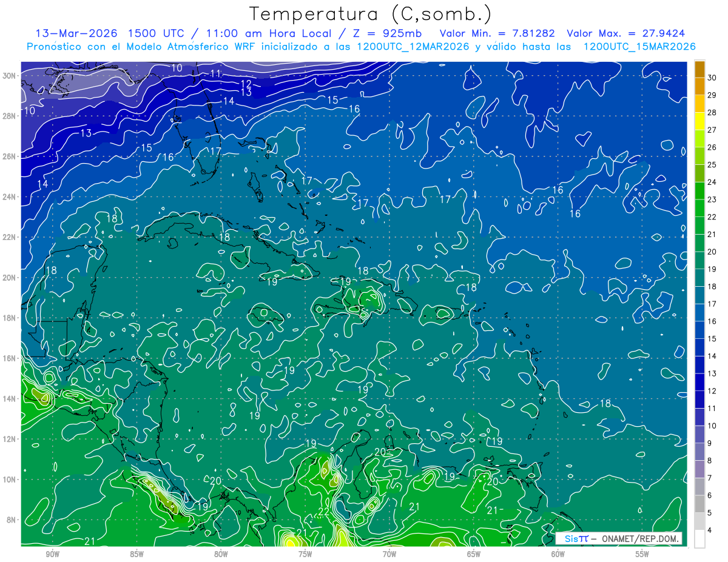Click the "1200UTC_15MAR2026" valid-until time
The width and height of the screenshot is (728, 562).
tap(639, 47)
